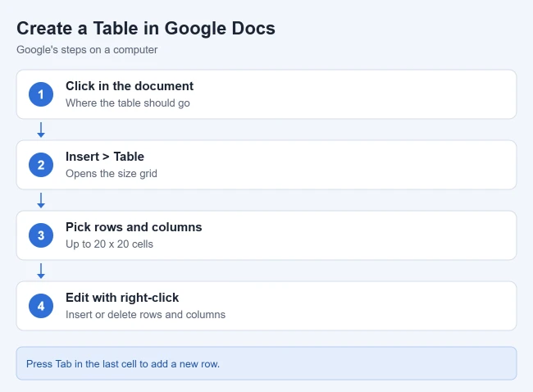Click the 'Pick rows and columns' step title
The width and height of the screenshot is (533, 392).
pyautogui.click(x=134, y=227)
